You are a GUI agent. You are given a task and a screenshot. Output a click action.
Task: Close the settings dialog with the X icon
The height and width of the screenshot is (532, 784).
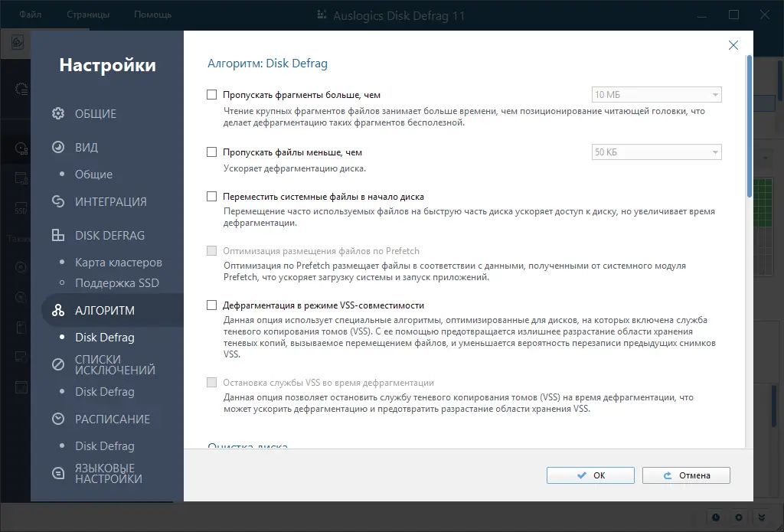[x=733, y=45]
